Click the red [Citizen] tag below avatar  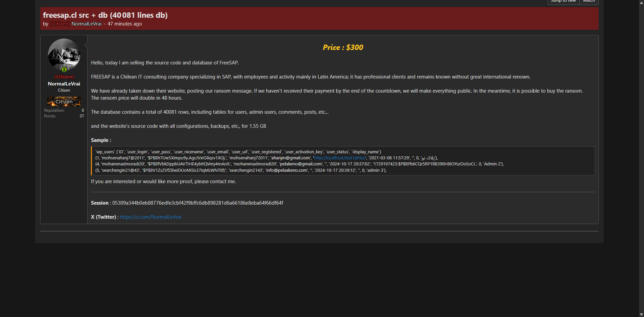tap(64, 77)
